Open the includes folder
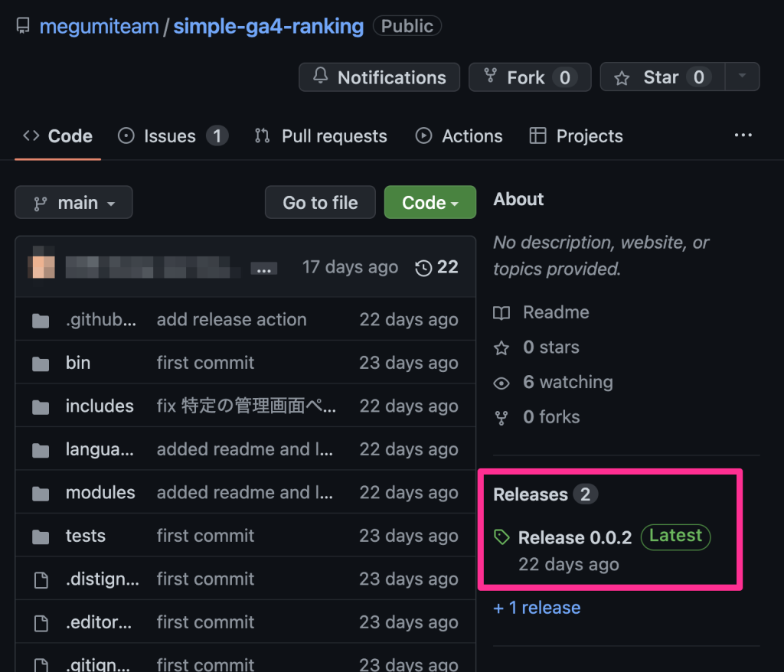This screenshot has height=672, width=784. [x=100, y=406]
